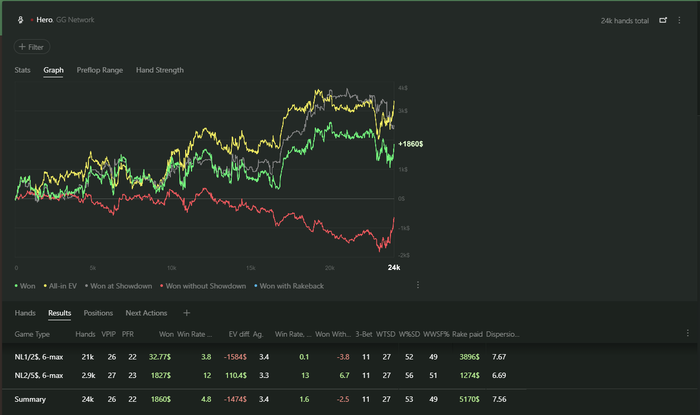Click the -1584$ EV diff value
This screenshot has height=415, width=700.
point(235,357)
